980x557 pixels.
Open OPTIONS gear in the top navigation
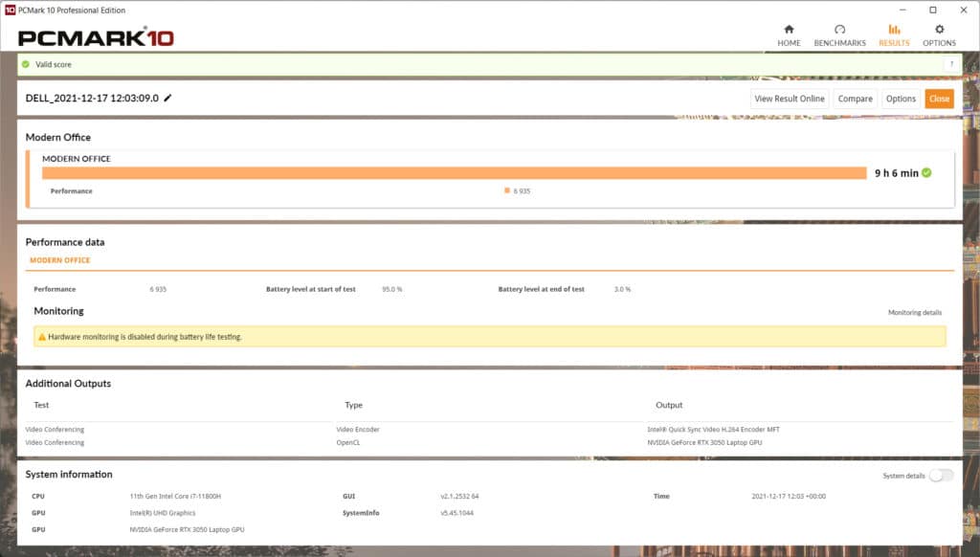(939, 35)
